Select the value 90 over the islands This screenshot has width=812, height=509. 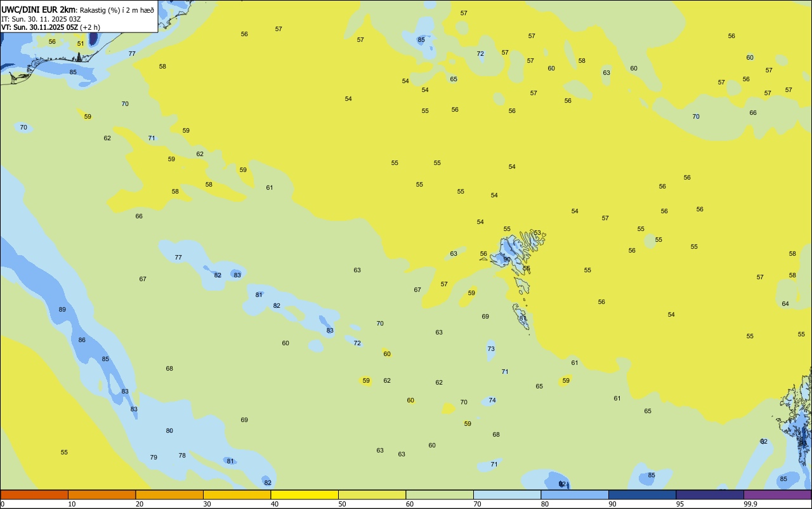coord(507,259)
